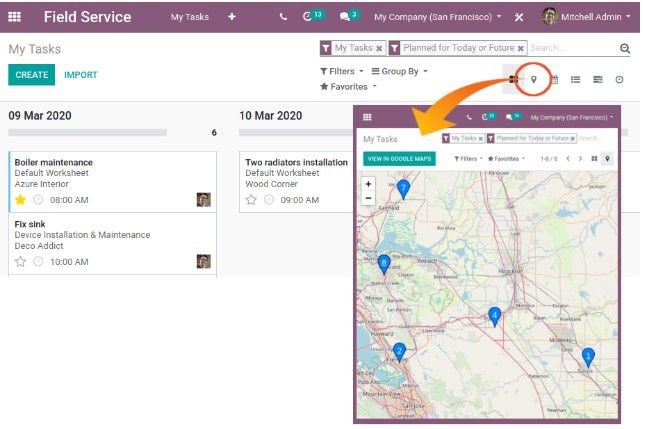Click progress bar under 09 Mar 2020
Screen dimensions: 645x429
88,132
